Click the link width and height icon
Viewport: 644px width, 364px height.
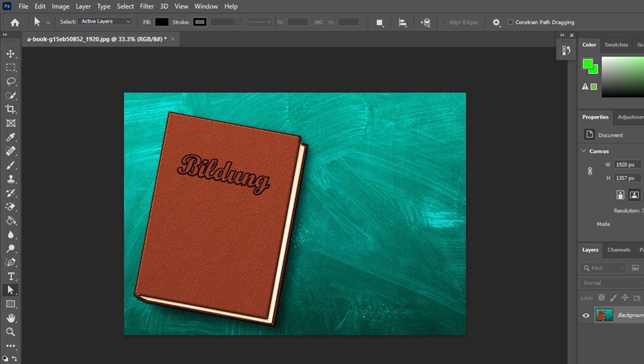coord(319,22)
